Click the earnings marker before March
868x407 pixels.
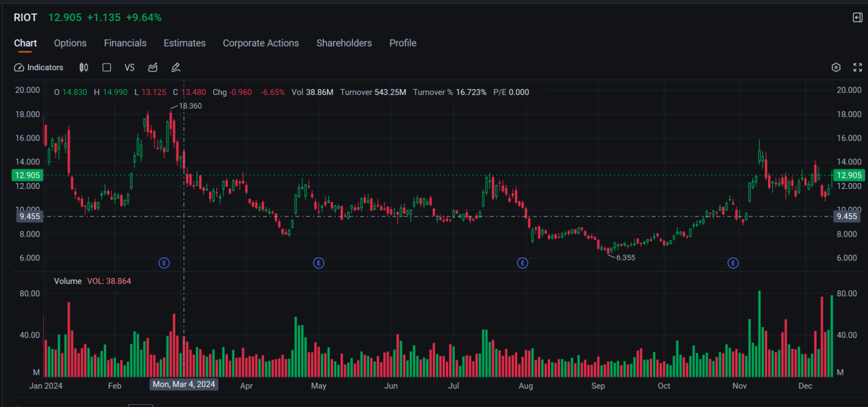(164, 263)
